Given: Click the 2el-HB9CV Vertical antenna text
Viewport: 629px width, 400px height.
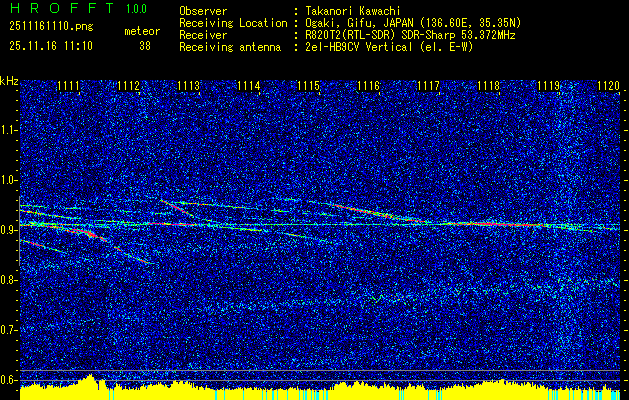Looking at the screenshot, I should click(x=389, y=47).
